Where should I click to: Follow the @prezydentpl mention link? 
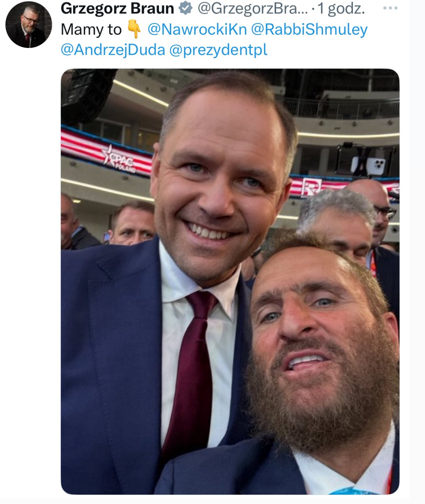point(218,49)
